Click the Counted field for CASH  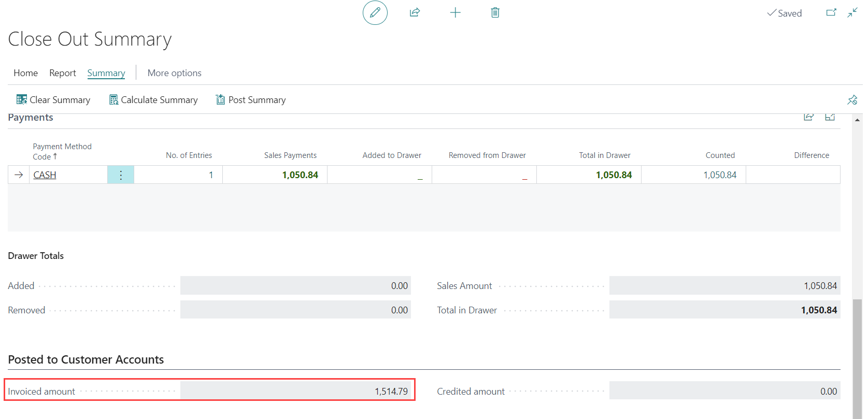(693, 175)
